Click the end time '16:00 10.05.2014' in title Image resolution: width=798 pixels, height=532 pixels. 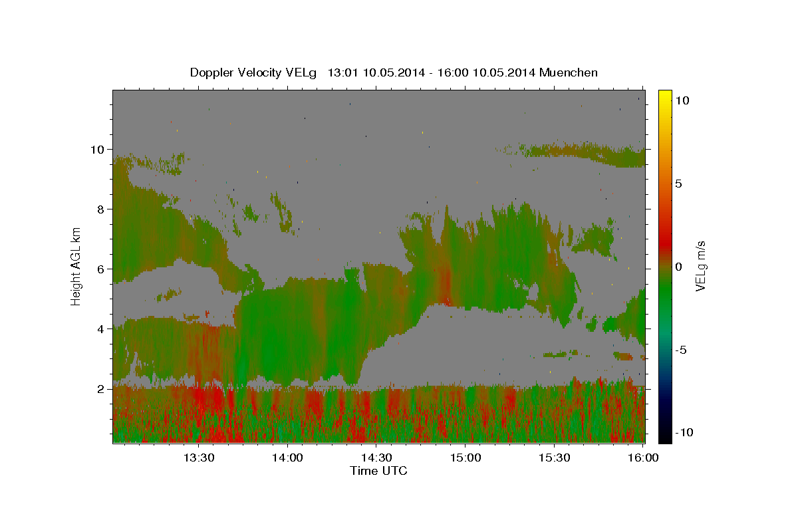[487, 72]
